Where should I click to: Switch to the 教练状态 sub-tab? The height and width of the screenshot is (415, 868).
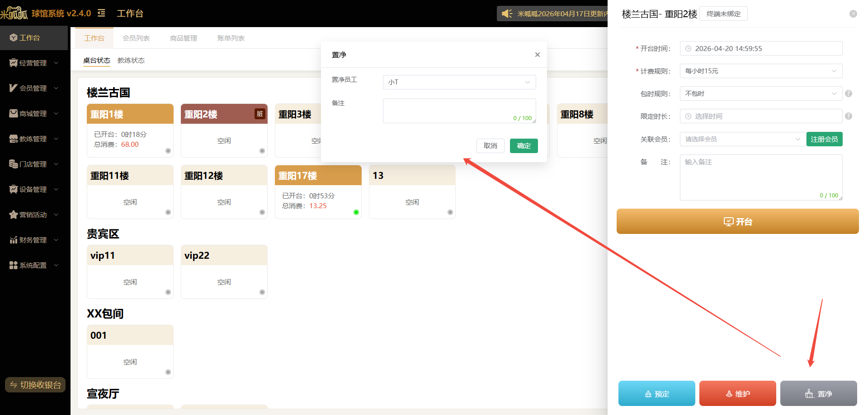tap(131, 60)
